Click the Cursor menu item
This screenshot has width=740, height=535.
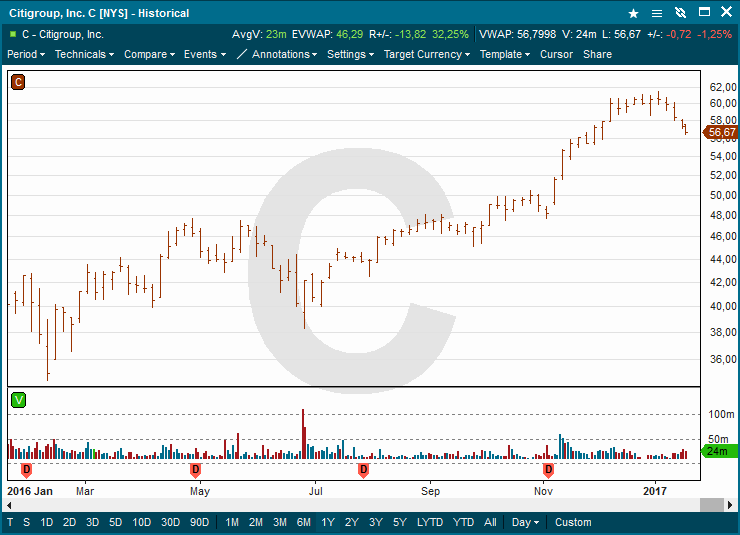556,54
